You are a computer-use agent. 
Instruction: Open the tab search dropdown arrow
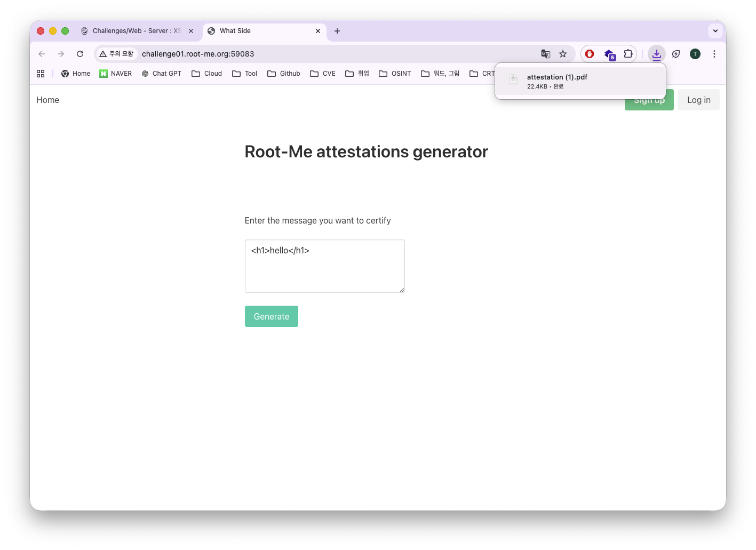pos(715,31)
